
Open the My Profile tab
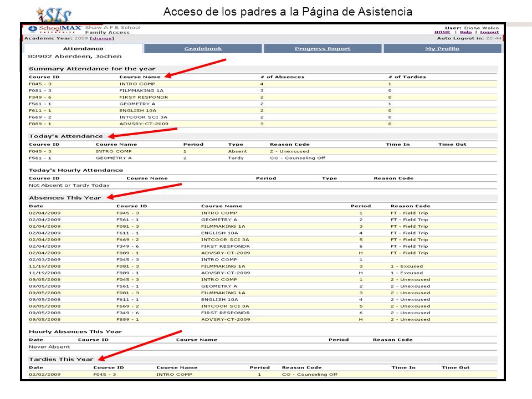(442, 49)
